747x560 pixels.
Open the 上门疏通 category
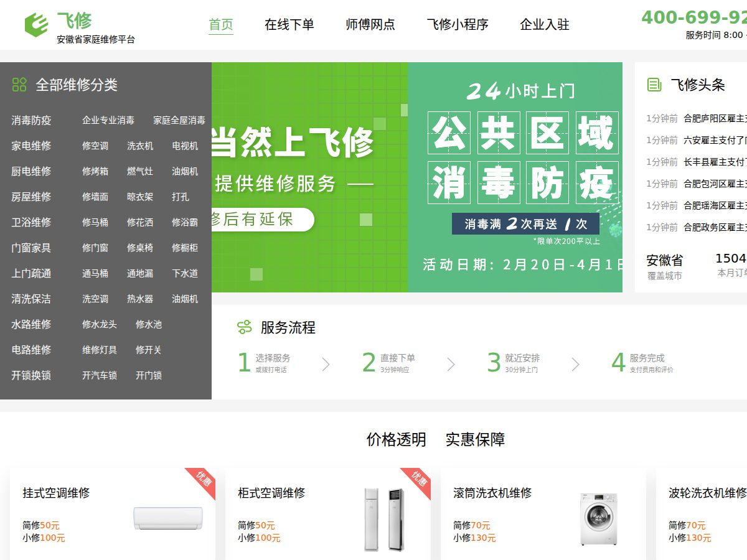pyautogui.click(x=31, y=273)
